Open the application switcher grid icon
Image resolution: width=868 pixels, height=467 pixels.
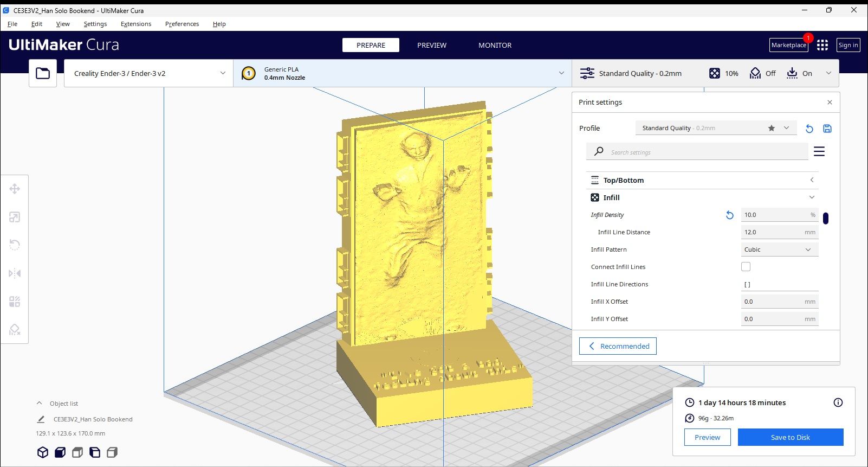822,45
